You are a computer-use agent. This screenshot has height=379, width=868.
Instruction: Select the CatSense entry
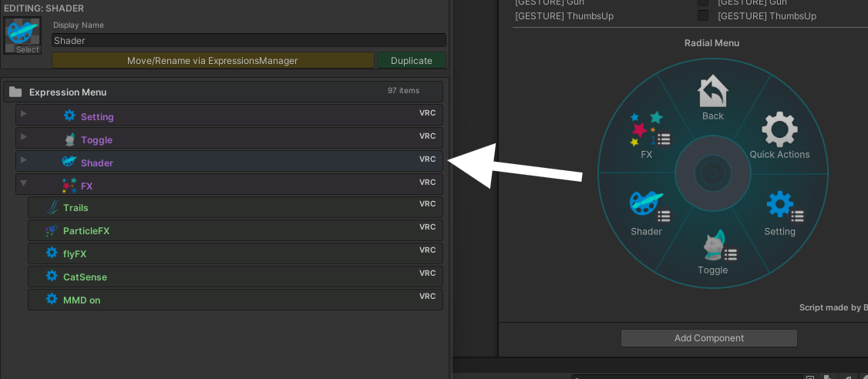pos(235,277)
